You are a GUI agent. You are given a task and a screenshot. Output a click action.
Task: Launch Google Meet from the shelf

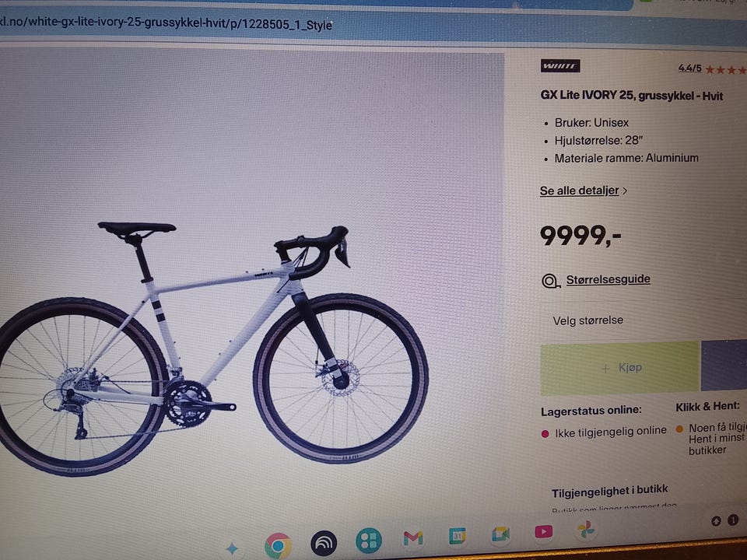click(500, 534)
